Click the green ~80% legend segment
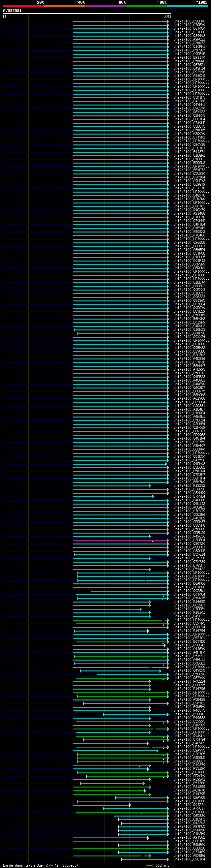 tap(146, 6)
